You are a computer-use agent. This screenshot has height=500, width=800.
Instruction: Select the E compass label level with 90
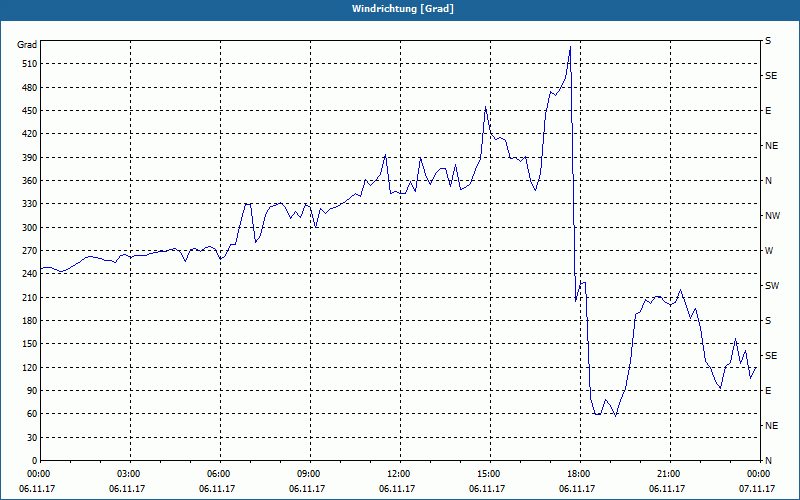768,391
